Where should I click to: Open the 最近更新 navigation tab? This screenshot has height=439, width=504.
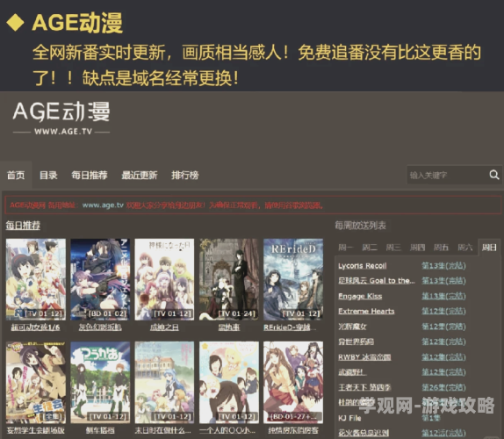click(x=140, y=175)
